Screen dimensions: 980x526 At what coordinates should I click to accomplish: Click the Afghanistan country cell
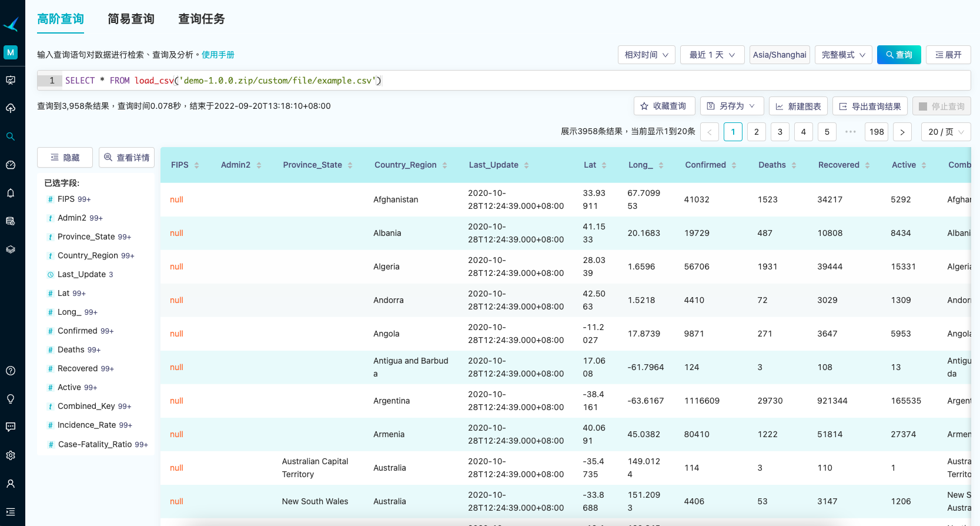pos(396,199)
